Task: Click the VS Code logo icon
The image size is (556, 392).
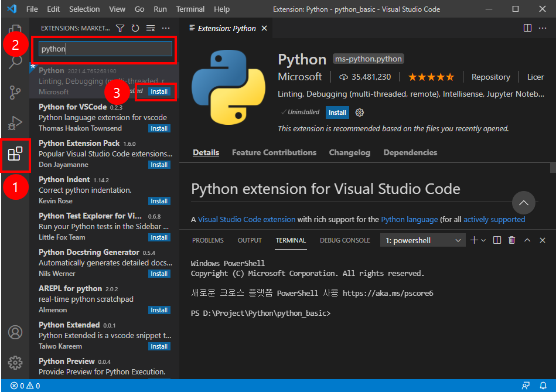Action: coord(12,9)
